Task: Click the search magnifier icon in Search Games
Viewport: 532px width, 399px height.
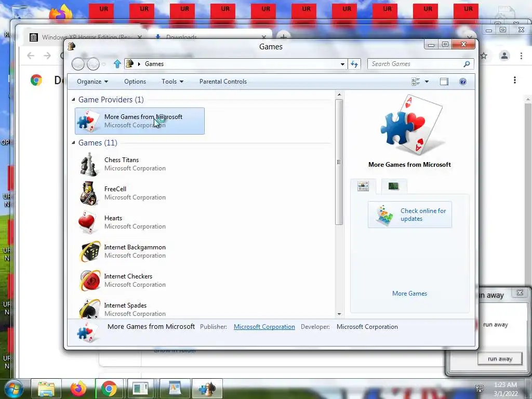Action: [467, 64]
